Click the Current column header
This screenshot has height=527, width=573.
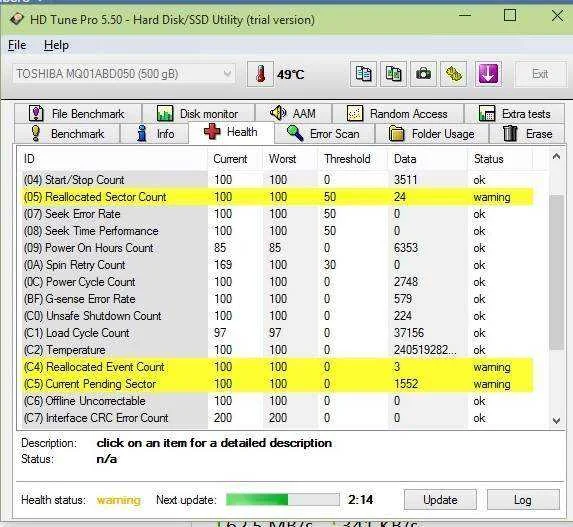(x=235, y=159)
